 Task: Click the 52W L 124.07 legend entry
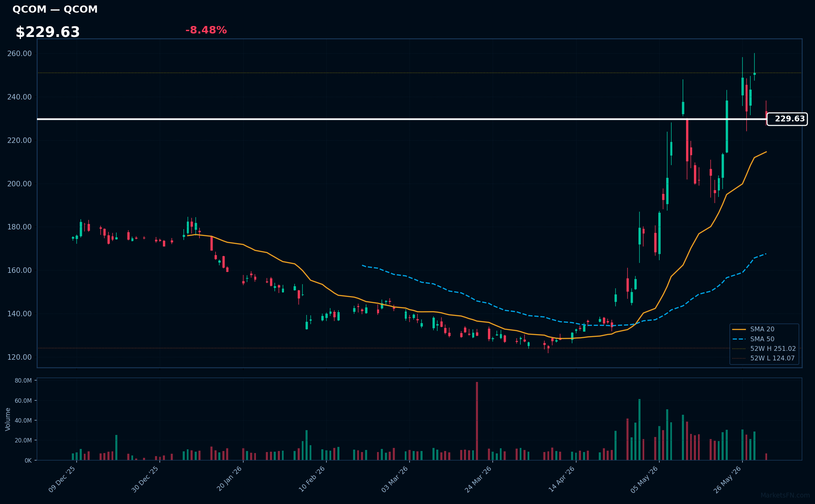[x=763, y=358]
